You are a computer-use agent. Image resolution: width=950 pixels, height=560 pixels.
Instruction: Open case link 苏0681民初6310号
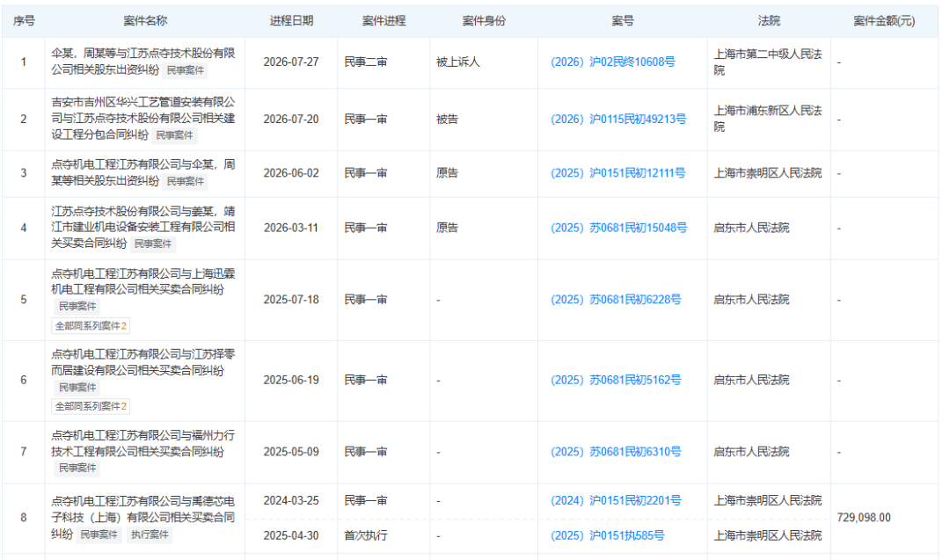point(616,452)
